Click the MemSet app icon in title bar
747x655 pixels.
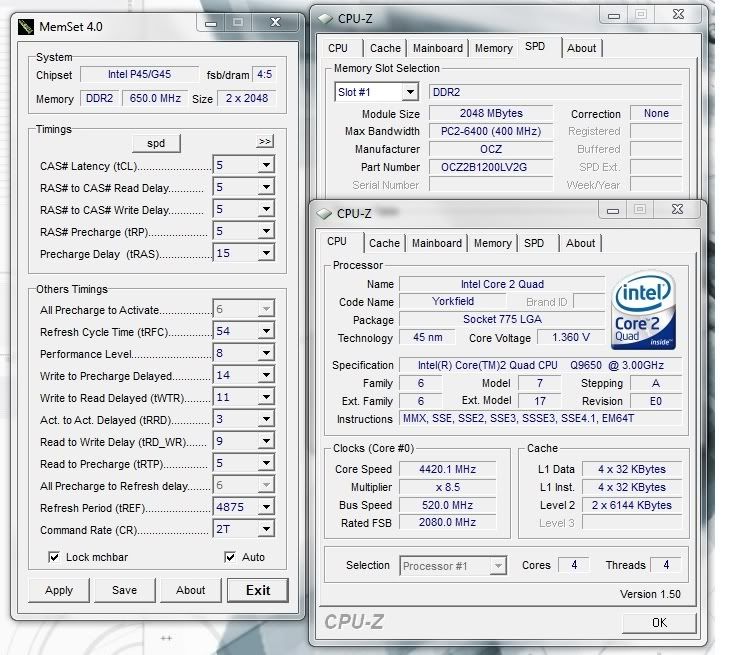pos(26,27)
